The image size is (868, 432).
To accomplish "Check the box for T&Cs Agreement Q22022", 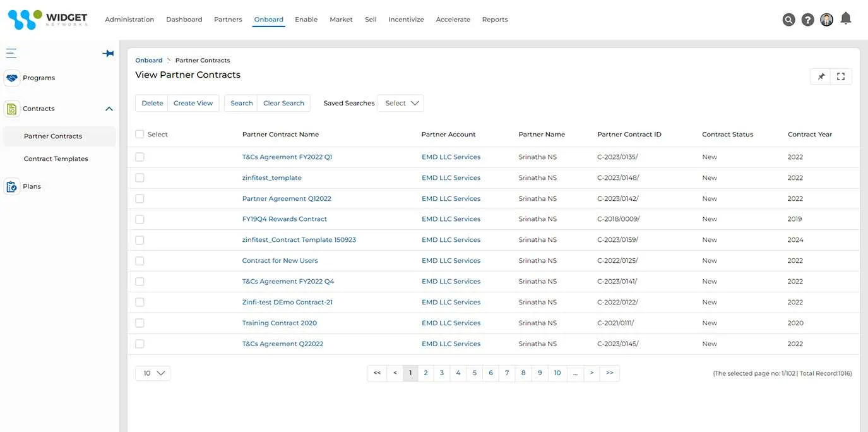I will pos(140,344).
